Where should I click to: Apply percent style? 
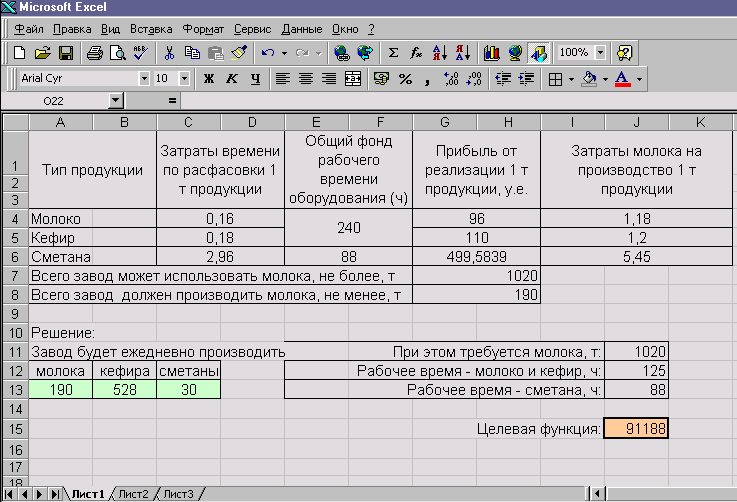pos(405,78)
